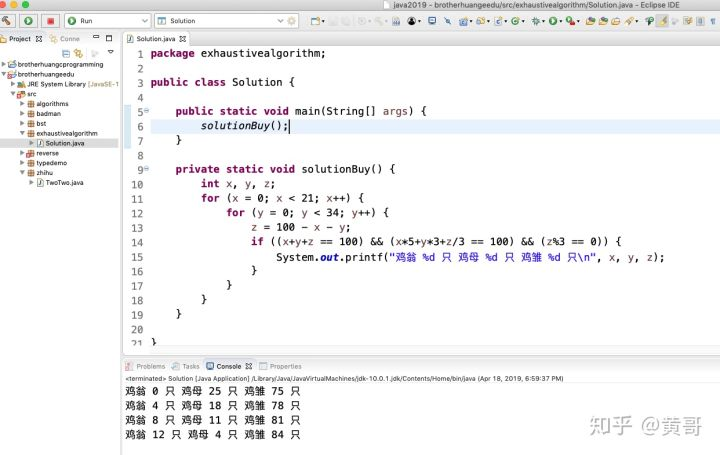Click the Run Last Tool external tools icon
The width and height of the screenshot is (720, 455).
click(570, 21)
